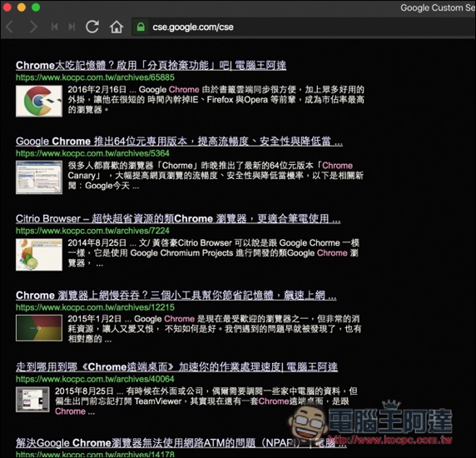Go forward with the forward arrow
This screenshot has width=476, height=458.
tap(33, 27)
